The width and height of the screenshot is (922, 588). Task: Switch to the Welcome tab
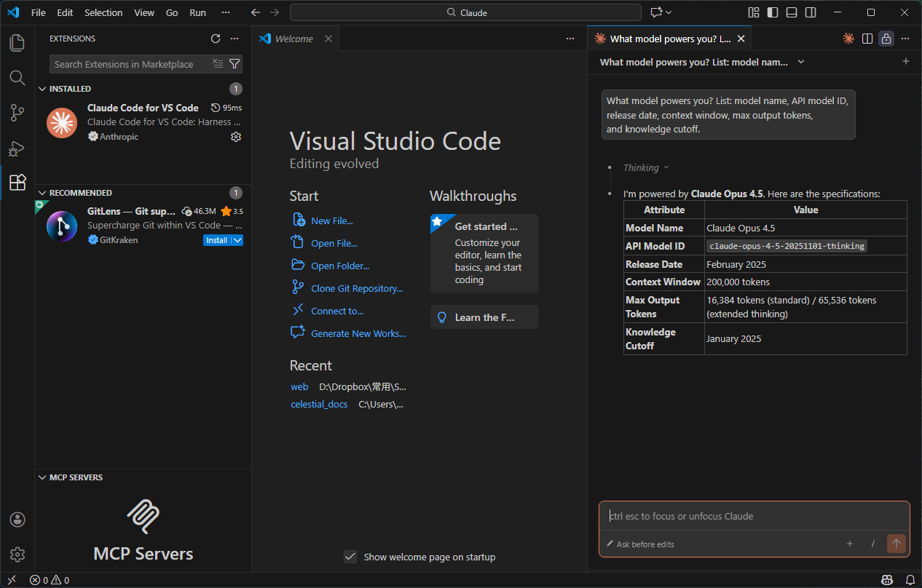(x=294, y=39)
